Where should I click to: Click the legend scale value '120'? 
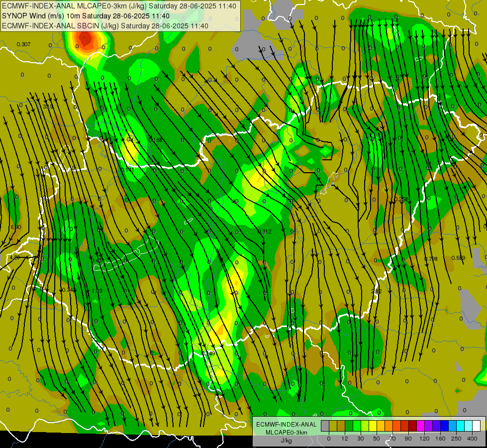tap(425, 439)
